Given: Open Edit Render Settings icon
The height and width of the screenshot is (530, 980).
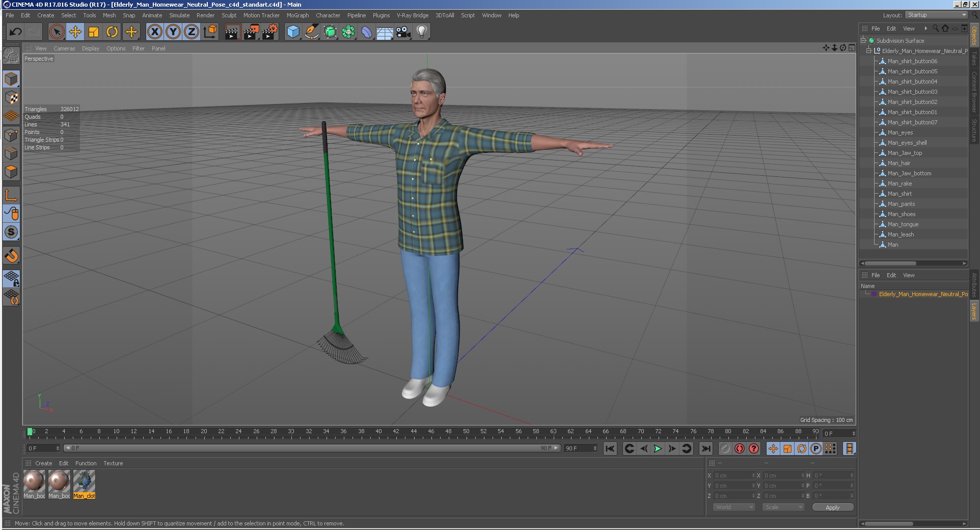Looking at the screenshot, I should pos(270,32).
